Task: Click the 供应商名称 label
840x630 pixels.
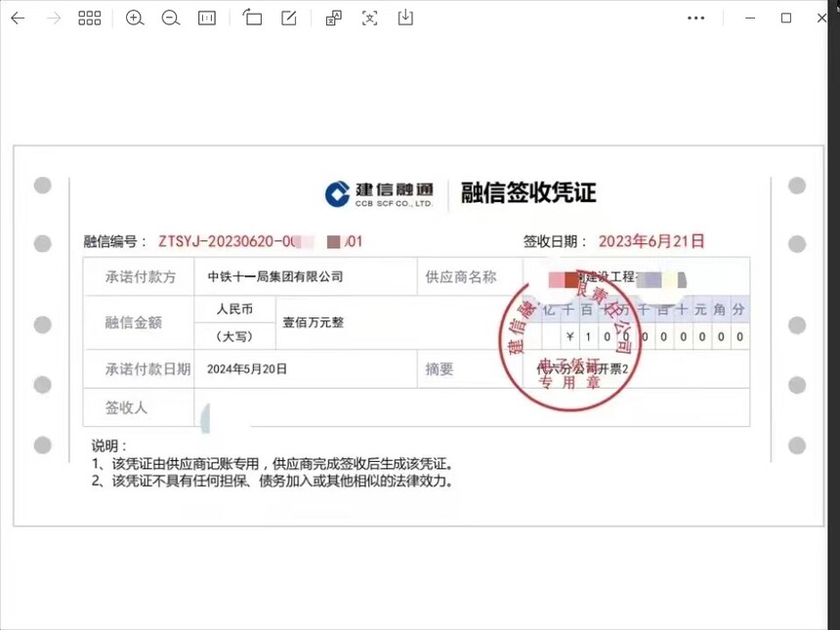Action: click(x=461, y=277)
